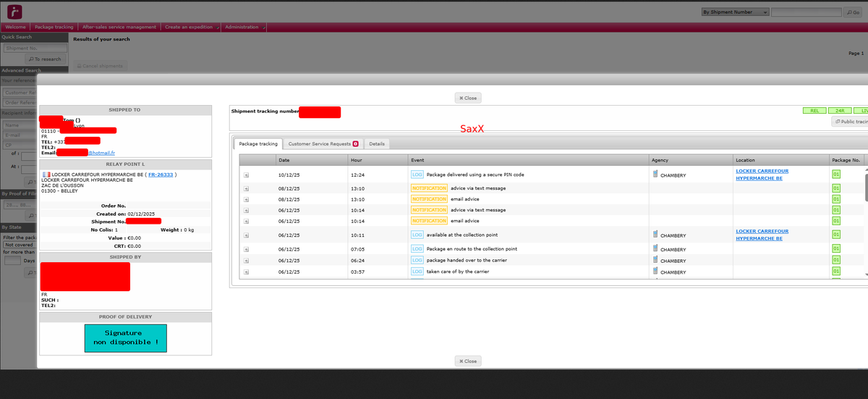Click the green REL status badge
This screenshot has height=399, width=868.
point(814,111)
